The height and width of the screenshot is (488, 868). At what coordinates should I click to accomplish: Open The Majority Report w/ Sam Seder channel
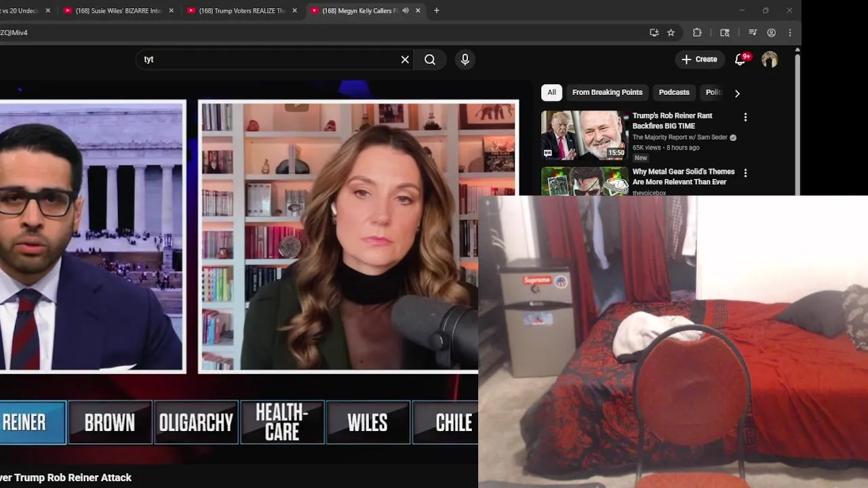click(x=679, y=138)
